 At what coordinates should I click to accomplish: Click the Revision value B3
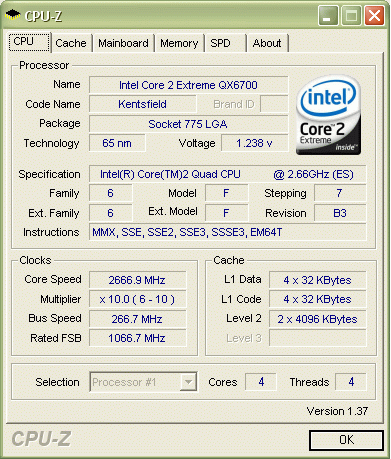click(340, 213)
